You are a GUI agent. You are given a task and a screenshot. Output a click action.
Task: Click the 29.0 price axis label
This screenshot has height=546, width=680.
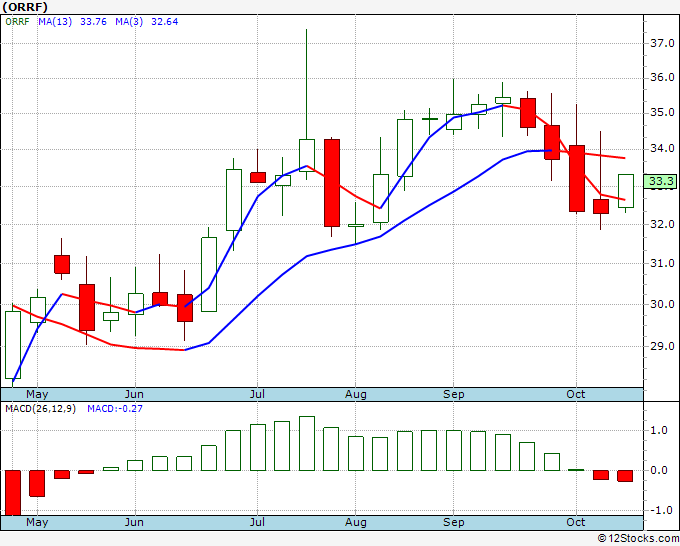[662, 346]
